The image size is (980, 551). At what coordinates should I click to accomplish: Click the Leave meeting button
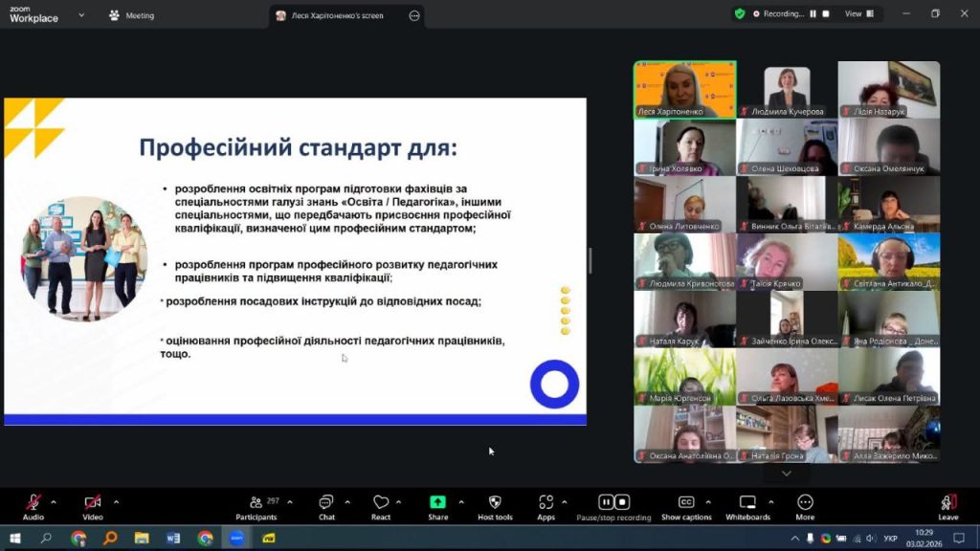[947, 505]
